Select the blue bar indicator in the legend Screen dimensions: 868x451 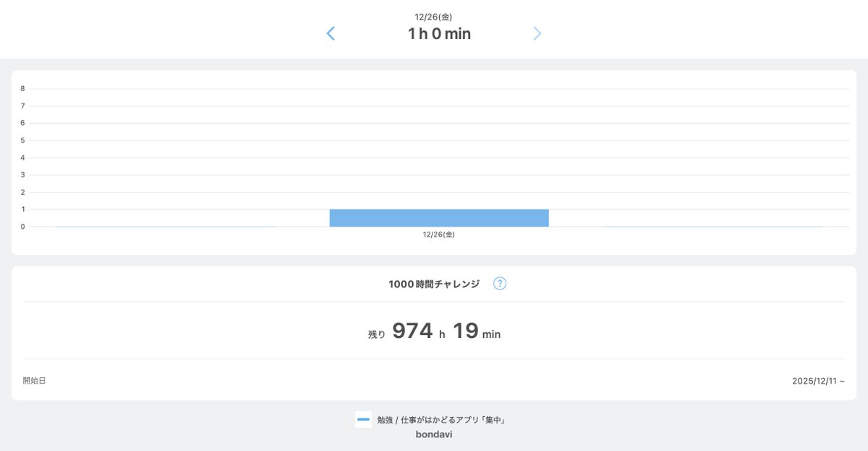[362, 418]
